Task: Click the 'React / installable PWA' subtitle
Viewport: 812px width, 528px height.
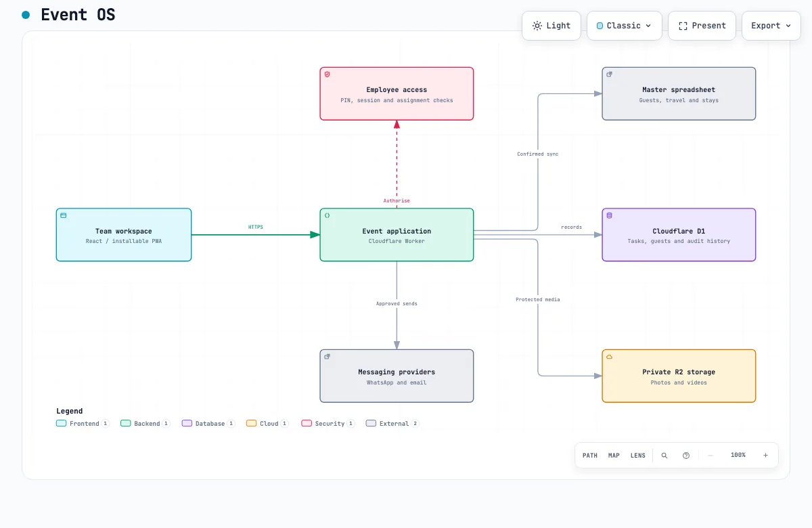Action: pos(124,241)
